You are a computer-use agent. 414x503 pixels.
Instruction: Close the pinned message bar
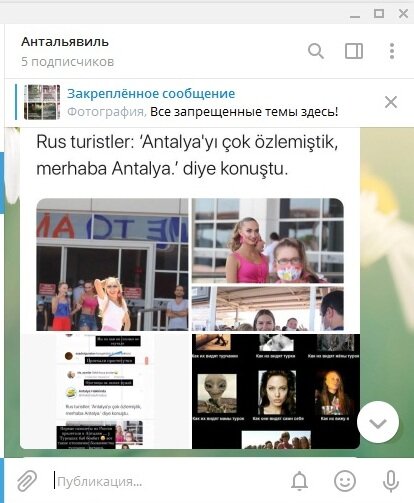tap(391, 102)
